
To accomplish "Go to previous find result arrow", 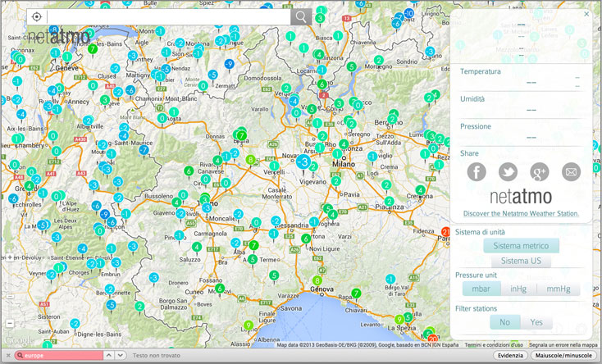I will 111,356.
